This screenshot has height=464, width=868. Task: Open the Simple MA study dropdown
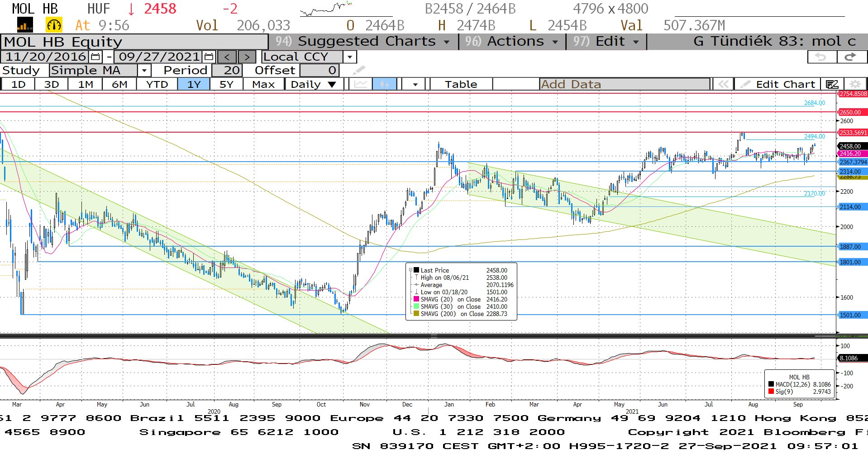click(x=144, y=70)
